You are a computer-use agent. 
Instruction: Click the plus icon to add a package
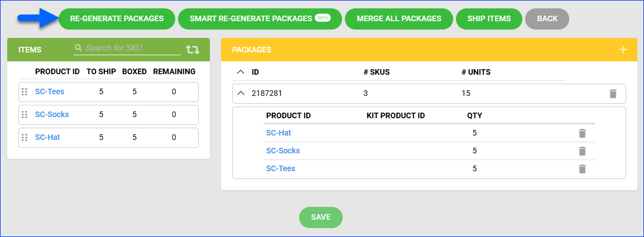(x=623, y=50)
